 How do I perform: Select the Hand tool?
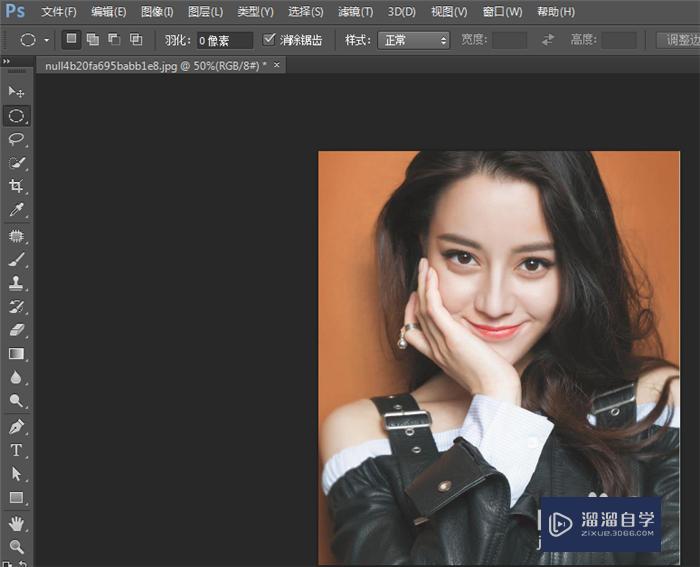tap(16, 523)
